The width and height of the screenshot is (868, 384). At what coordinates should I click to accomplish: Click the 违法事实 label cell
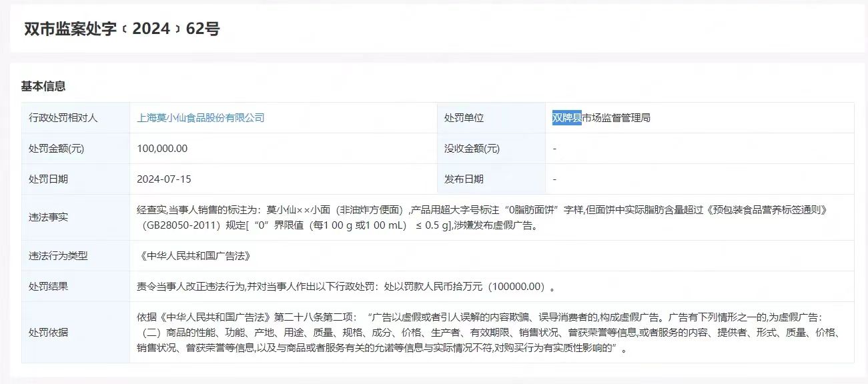(x=48, y=217)
